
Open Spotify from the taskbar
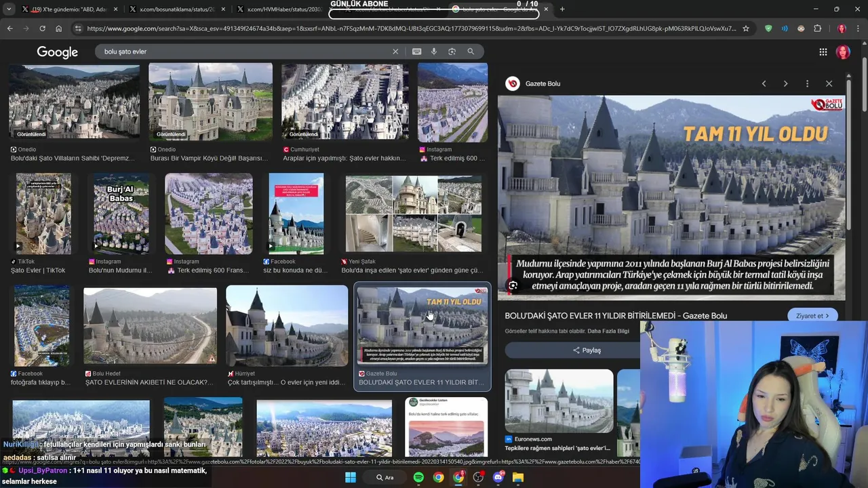(418, 477)
